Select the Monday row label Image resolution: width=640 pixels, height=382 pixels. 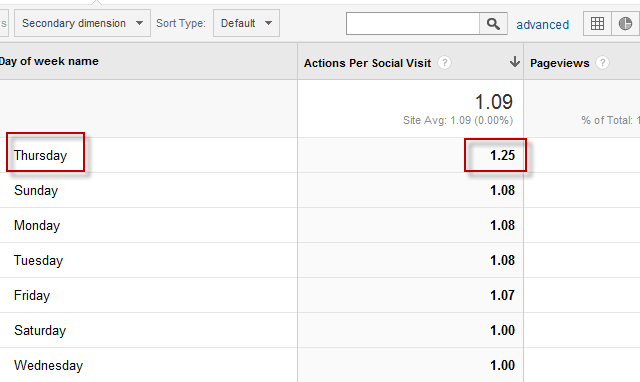37,226
